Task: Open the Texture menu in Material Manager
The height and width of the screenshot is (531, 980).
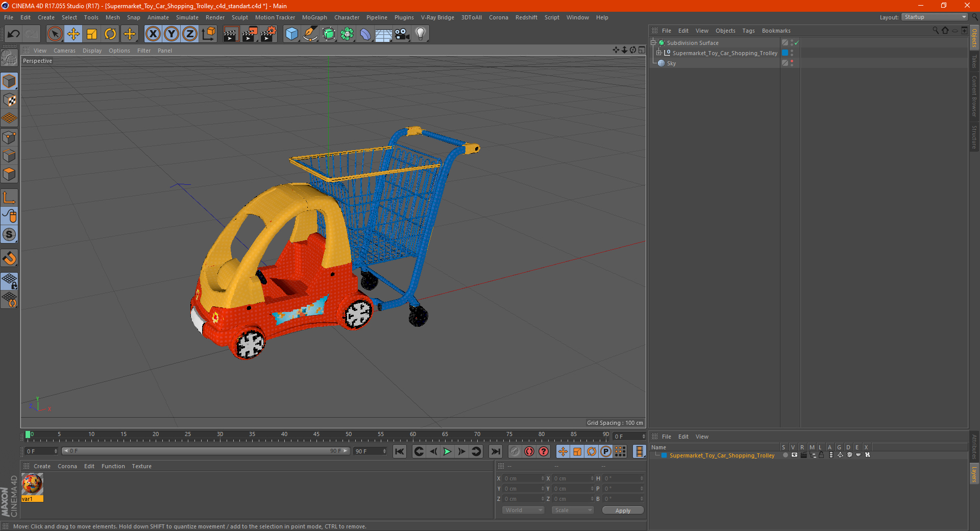Action: 141,466
